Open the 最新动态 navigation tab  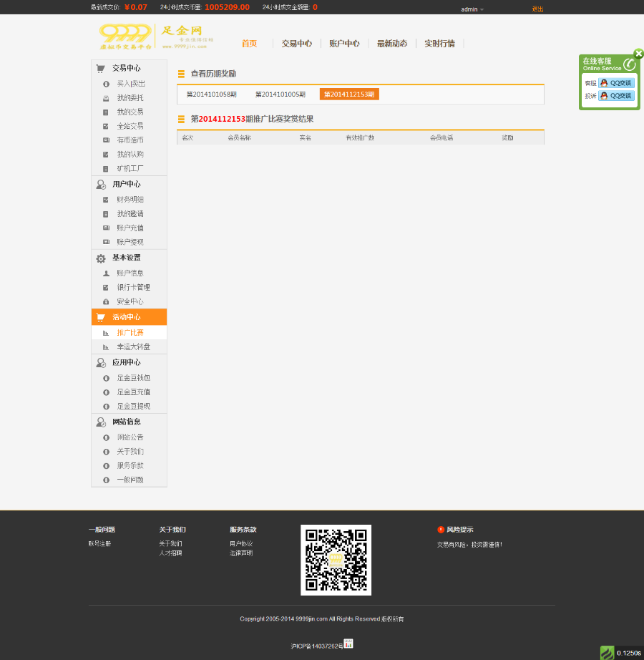pyautogui.click(x=391, y=44)
